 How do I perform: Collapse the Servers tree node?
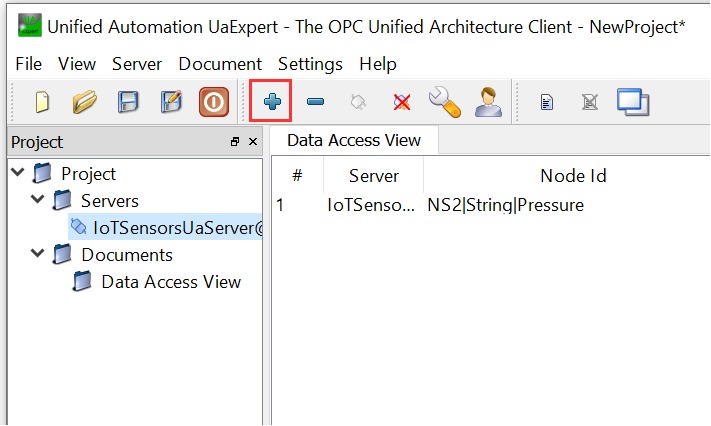pyautogui.click(x=38, y=200)
